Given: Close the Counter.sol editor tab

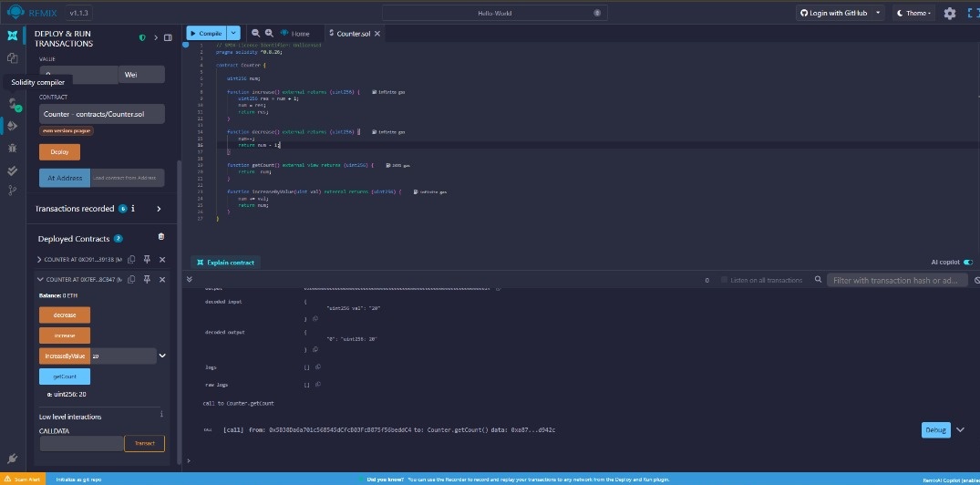Looking at the screenshot, I should (377, 34).
